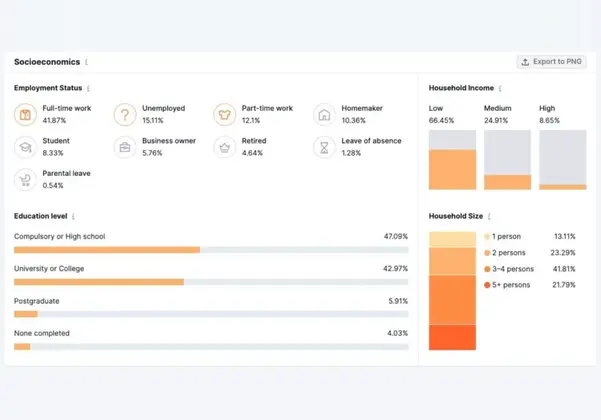Click the Retired icon

pyautogui.click(x=225, y=147)
